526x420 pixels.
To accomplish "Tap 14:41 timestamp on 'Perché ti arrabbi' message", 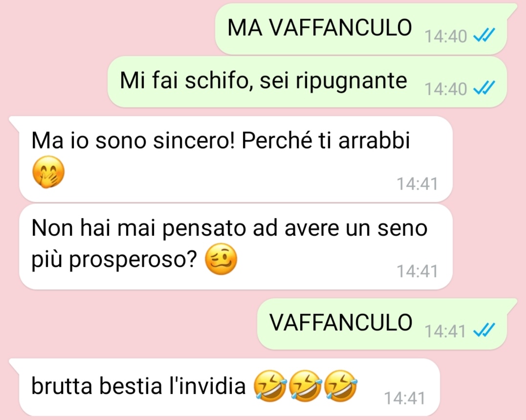I will coord(417,184).
